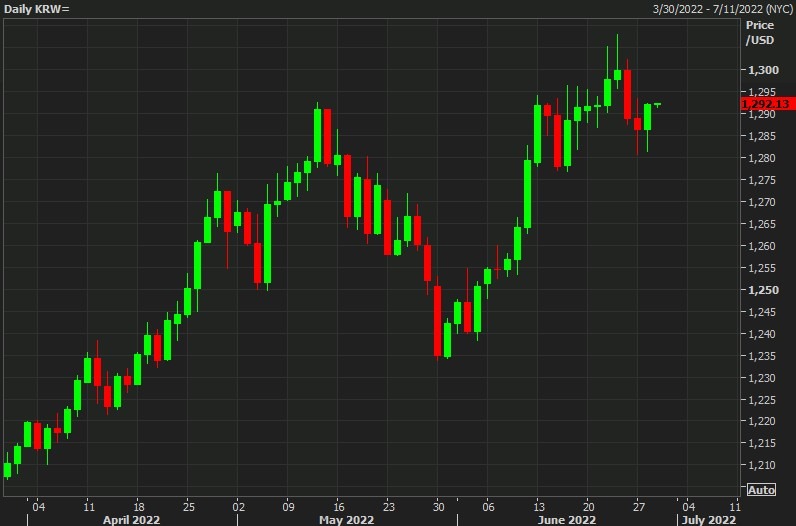Click the 1,250 price axis label
796x526 pixels.
(x=763, y=290)
